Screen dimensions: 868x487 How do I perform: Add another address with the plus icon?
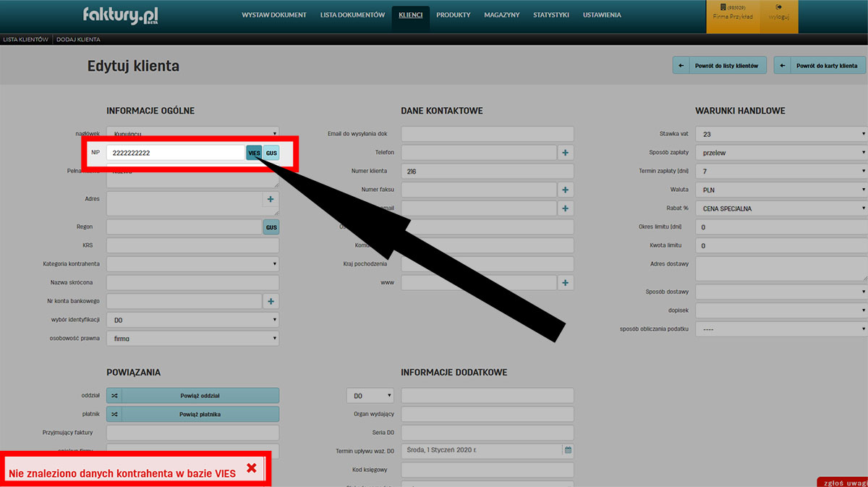(271, 199)
